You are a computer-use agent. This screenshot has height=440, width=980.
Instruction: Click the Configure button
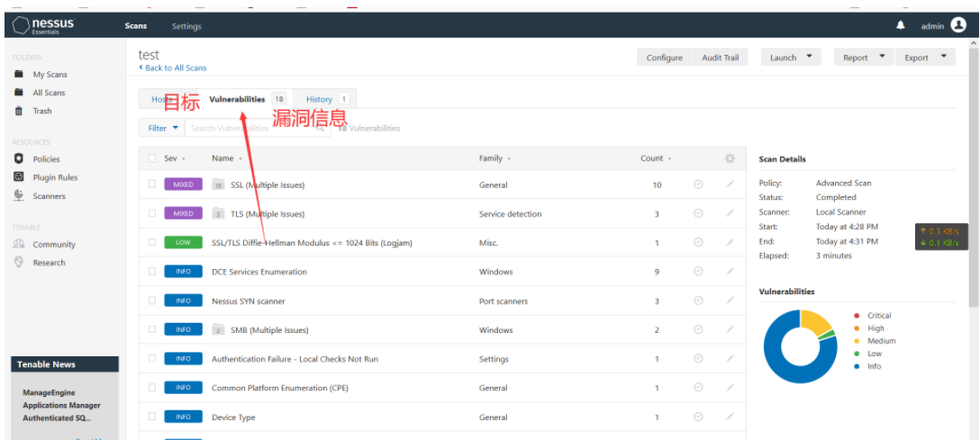point(665,58)
